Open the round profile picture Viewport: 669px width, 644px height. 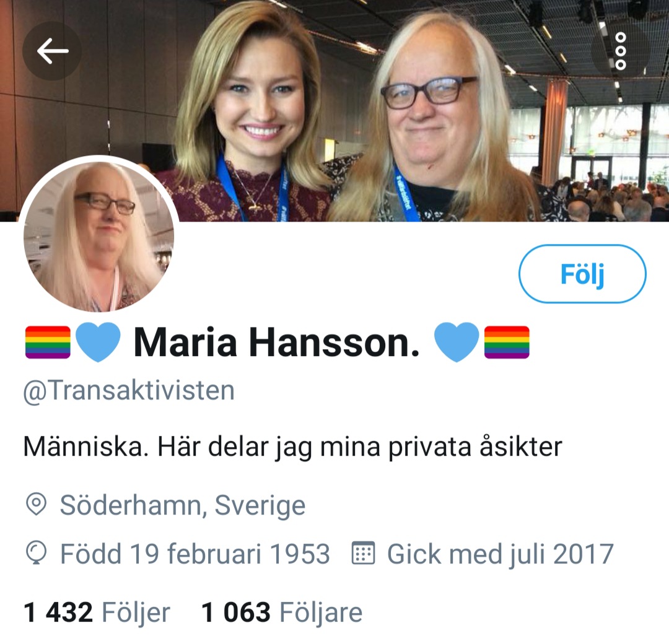point(98,235)
